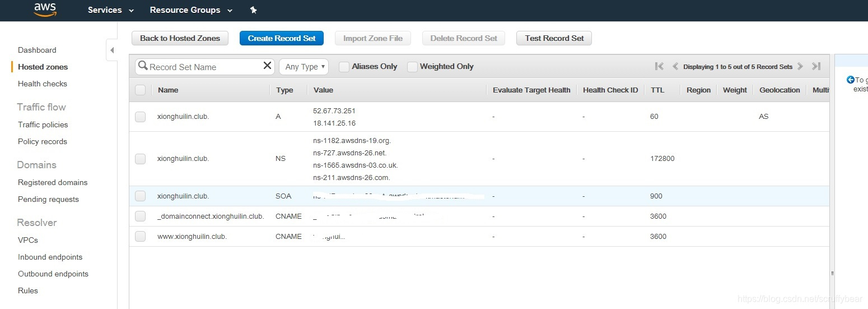Click ns-1182.awsdns-19.org. name server value

pyautogui.click(x=352, y=141)
